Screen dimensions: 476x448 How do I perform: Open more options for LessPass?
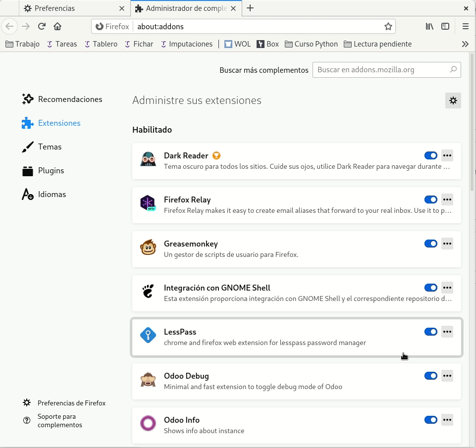point(447,332)
